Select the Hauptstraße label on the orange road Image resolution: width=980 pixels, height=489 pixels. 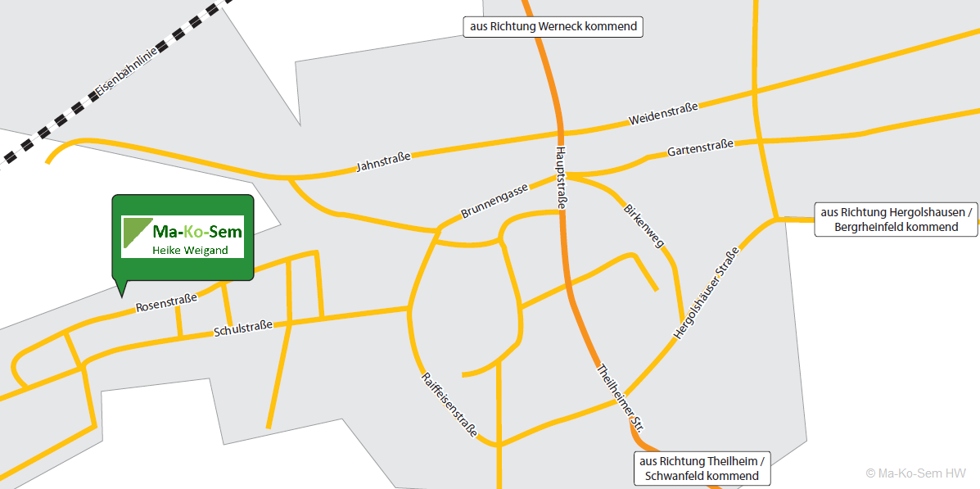pos(562,179)
